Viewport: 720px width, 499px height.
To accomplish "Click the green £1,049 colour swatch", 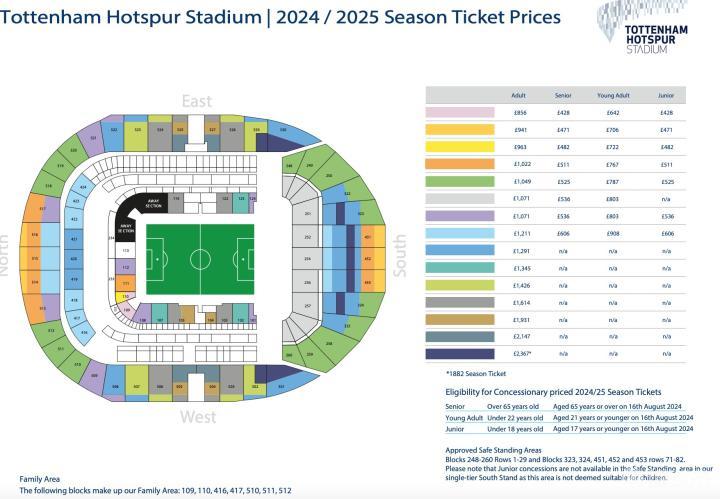I will 460,182.
